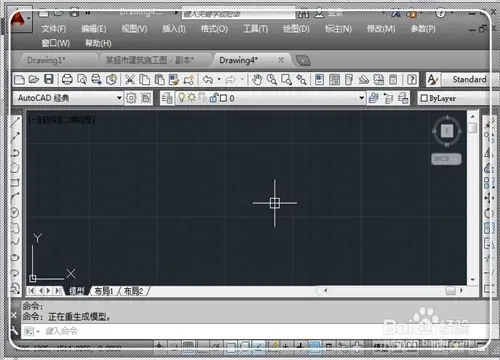Select the Polyline tool

coord(15,153)
